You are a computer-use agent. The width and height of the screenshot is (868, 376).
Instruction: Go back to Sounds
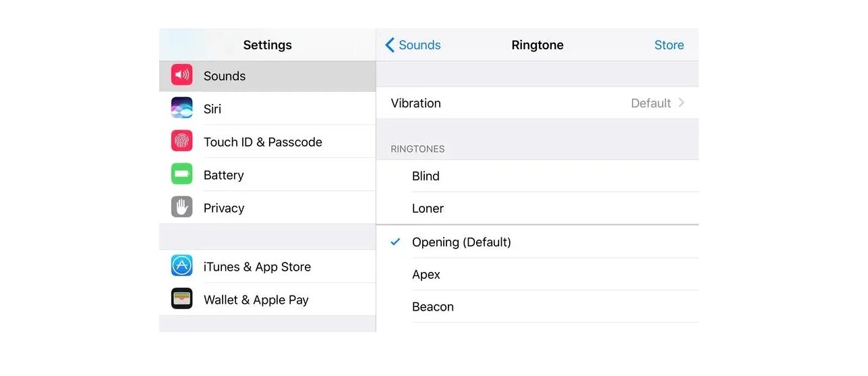point(419,45)
